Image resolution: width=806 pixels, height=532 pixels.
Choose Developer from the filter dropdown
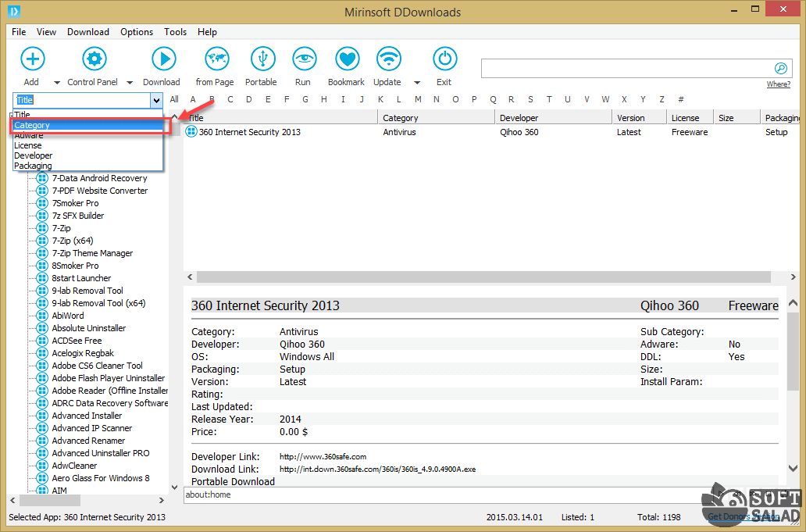pos(33,155)
